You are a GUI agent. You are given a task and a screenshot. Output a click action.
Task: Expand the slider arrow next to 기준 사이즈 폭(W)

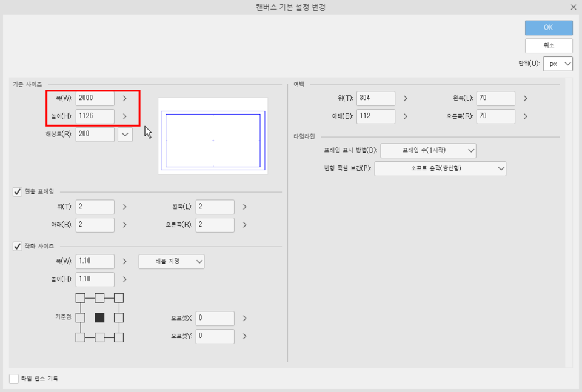(x=125, y=98)
